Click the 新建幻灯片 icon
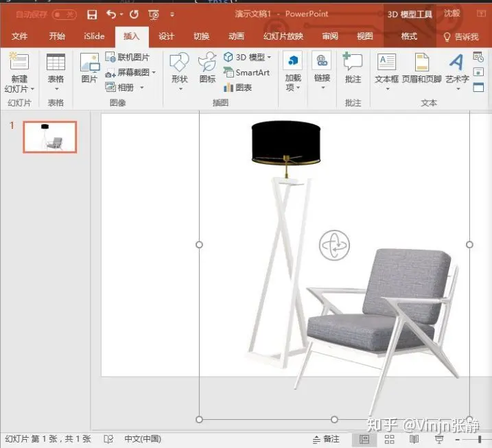The image size is (492, 448). [x=19, y=61]
